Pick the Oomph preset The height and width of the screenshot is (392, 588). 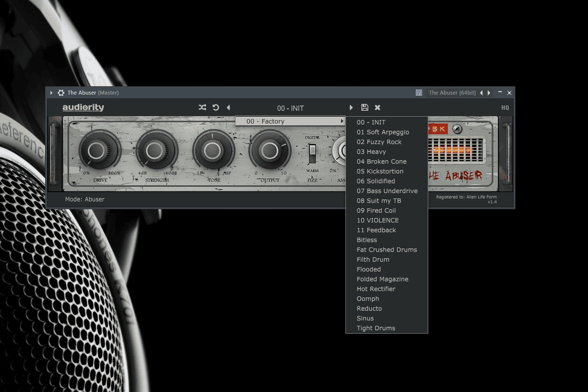[x=387, y=298]
